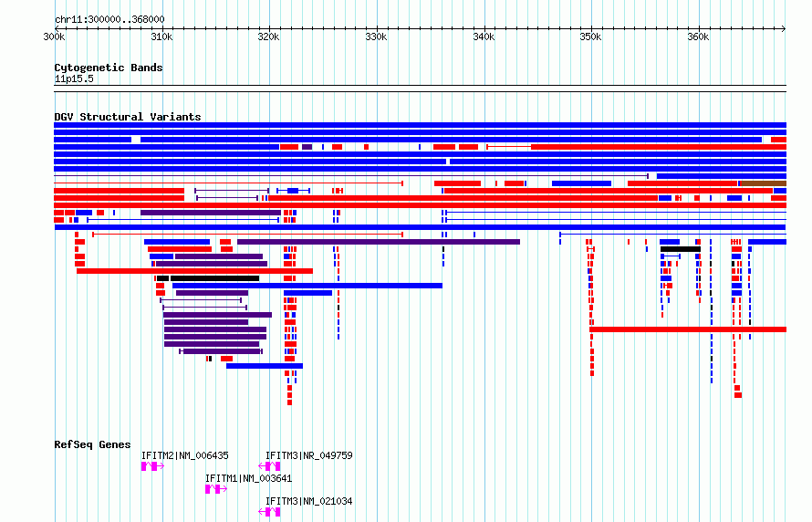Click the 11p15.5 band label
812x522 pixels.
[74, 78]
